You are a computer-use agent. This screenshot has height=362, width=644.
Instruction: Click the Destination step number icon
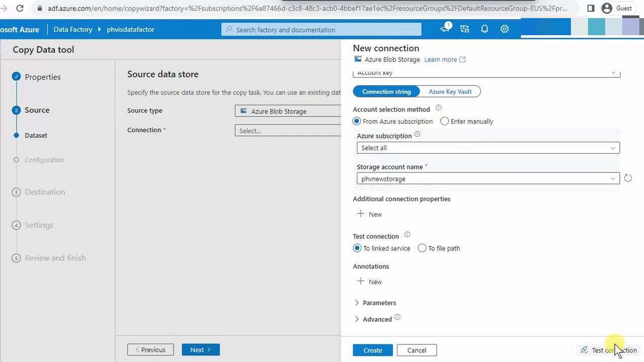coord(16,192)
